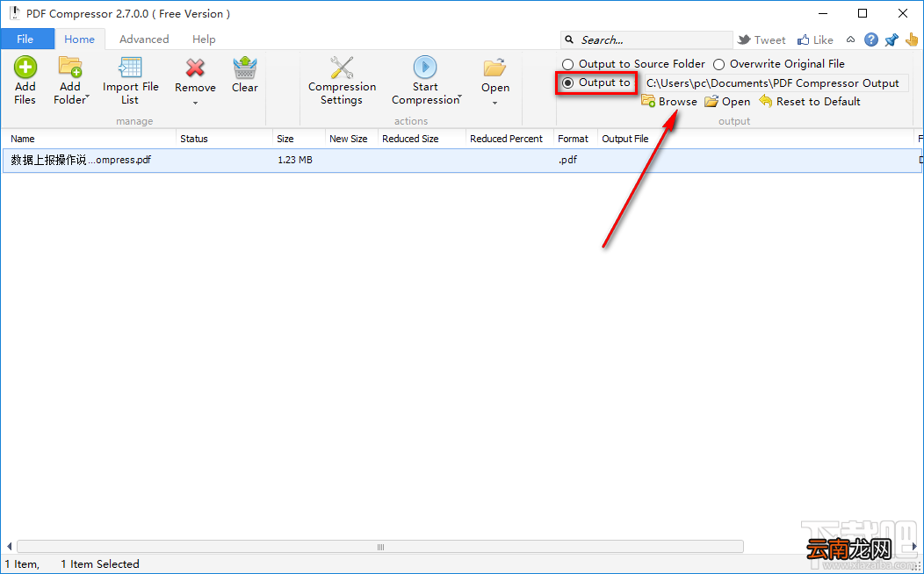This screenshot has height=574, width=924.
Task: Switch to the Advanced tab
Action: pos(144,39)
